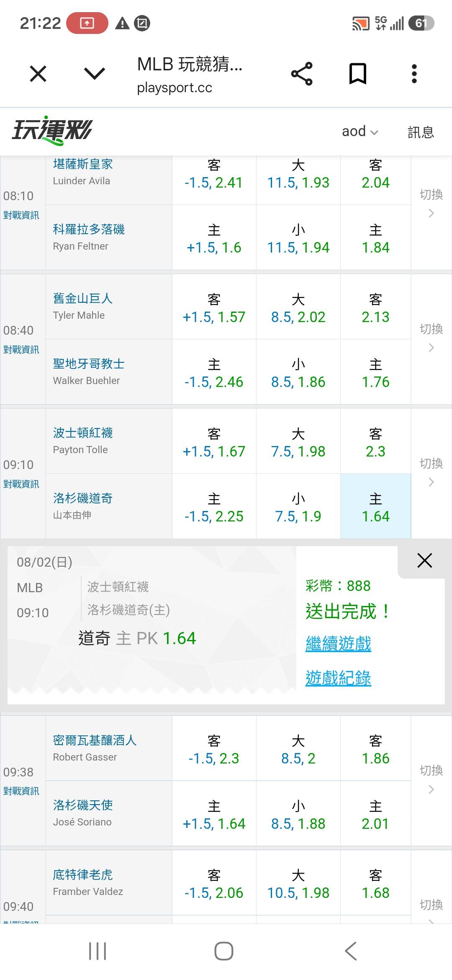
Task: Collapse browser tab with down chevron
Action: point(95,74)
